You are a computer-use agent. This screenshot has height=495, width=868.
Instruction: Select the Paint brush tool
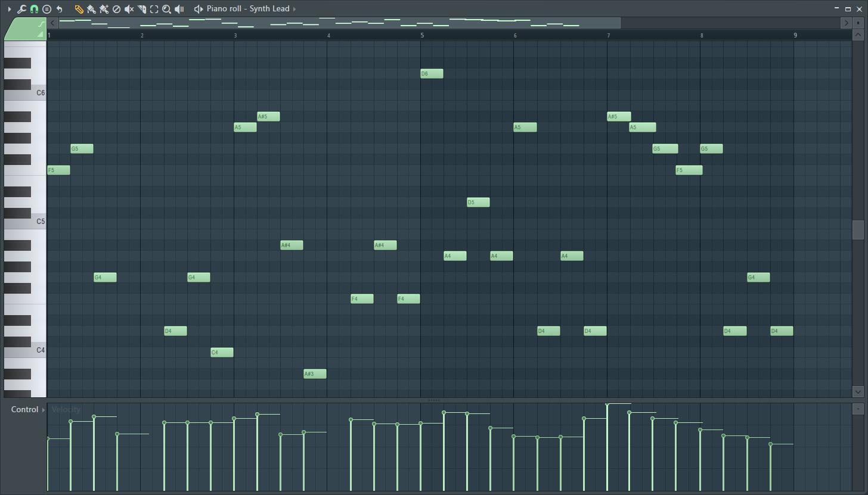tap(91, 8)
